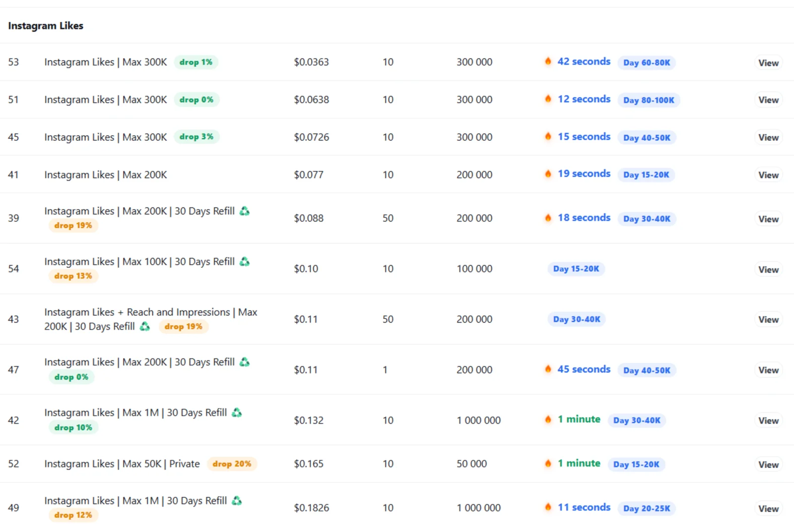This screenshot has width=794, height=532.
Task: Click flame icon in service 42 row
Action: 548,419
